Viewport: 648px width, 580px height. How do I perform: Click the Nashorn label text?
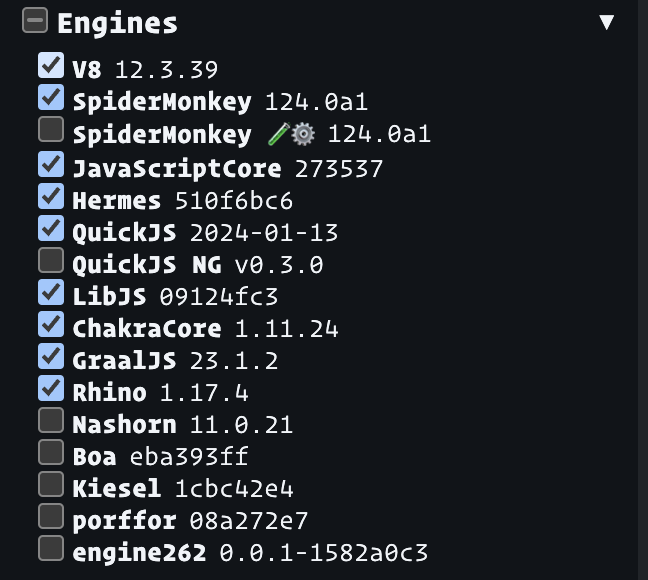pyautogui.click(x=124, y=425)
